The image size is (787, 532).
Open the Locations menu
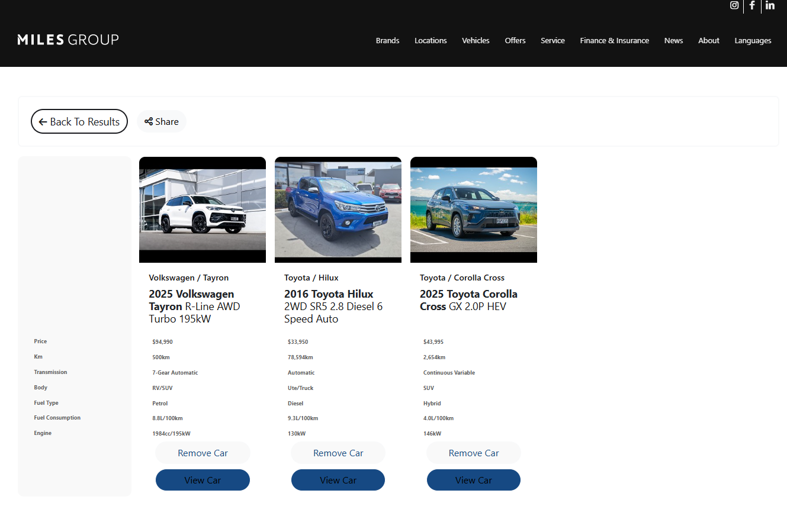431,40
